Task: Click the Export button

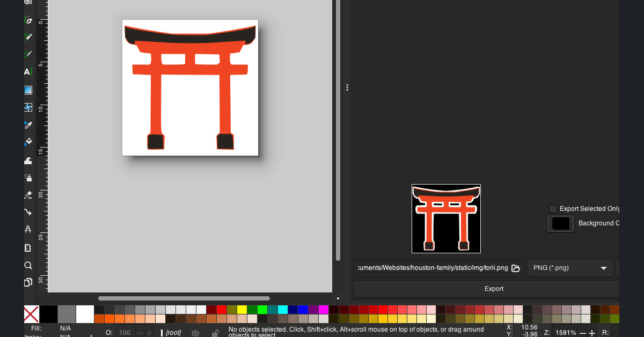Action: click(494, 289)
